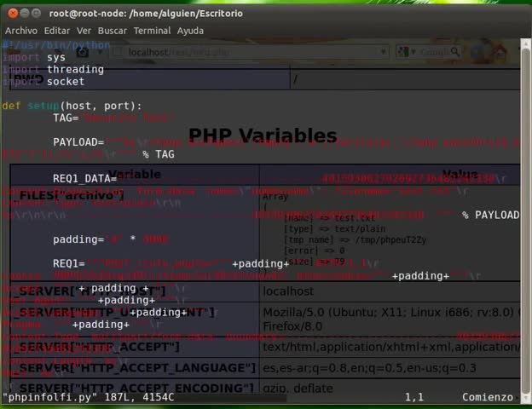Open the Terminal menu

click(152, 31)
